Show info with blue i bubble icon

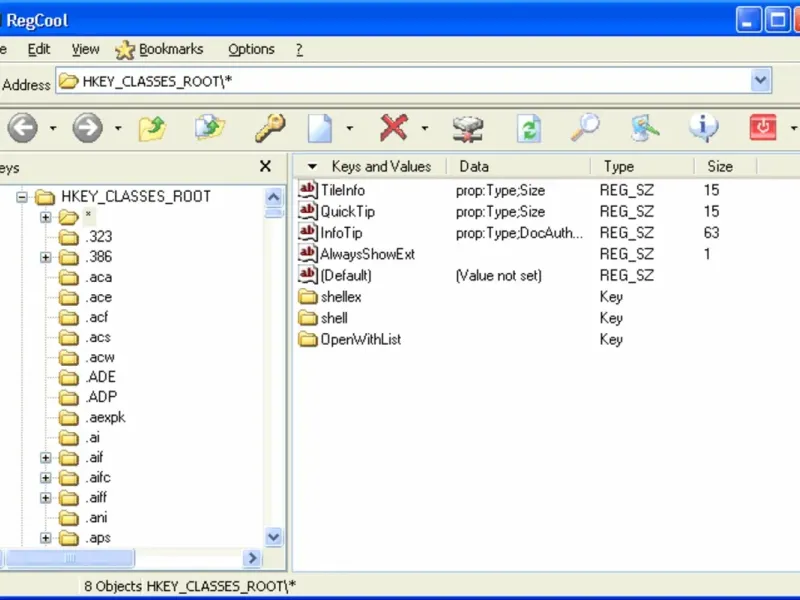coord(704,128)
